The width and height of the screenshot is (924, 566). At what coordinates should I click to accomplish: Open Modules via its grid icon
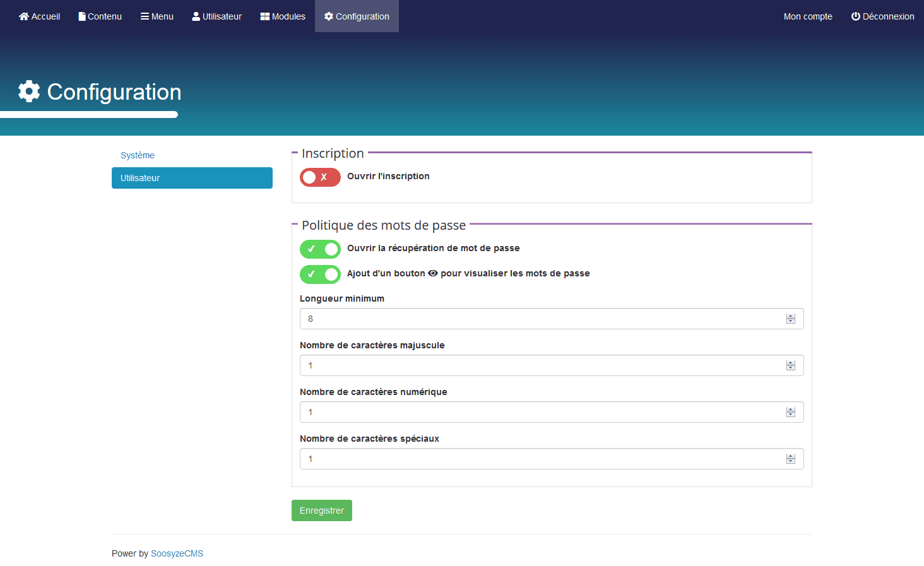[265, 16]
